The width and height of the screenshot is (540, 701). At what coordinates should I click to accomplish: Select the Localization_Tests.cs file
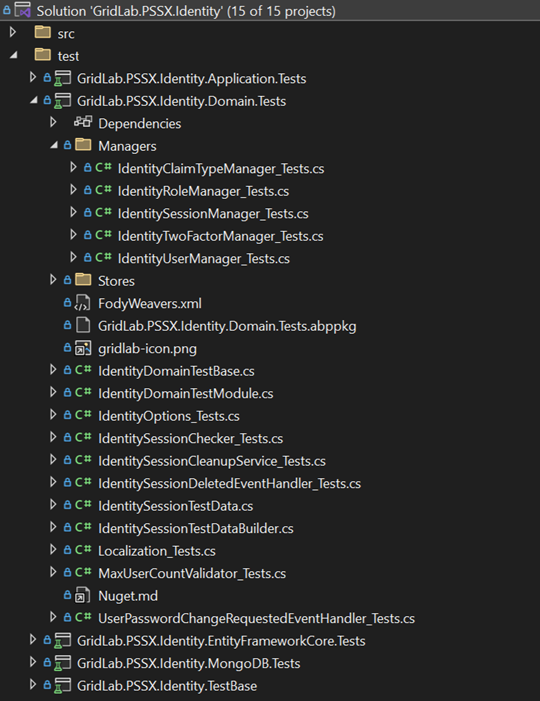pos(156,551)
